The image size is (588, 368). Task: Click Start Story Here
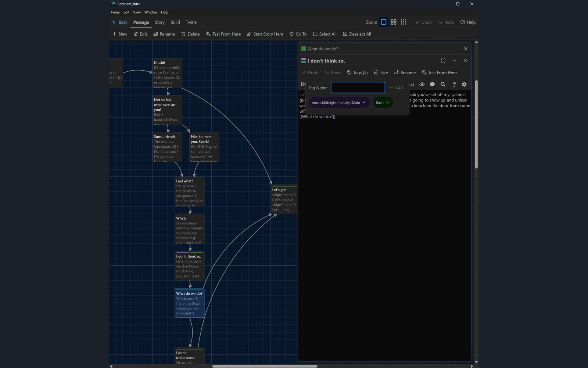[265, 34]
